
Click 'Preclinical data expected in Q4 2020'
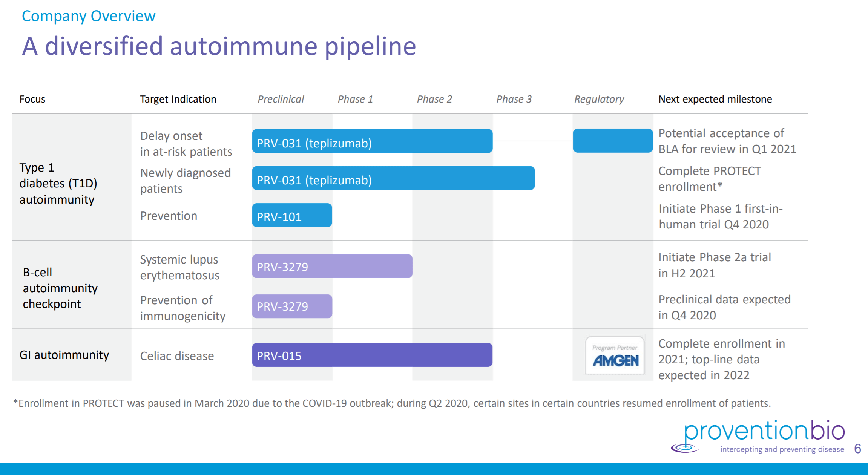coord(724,307)
